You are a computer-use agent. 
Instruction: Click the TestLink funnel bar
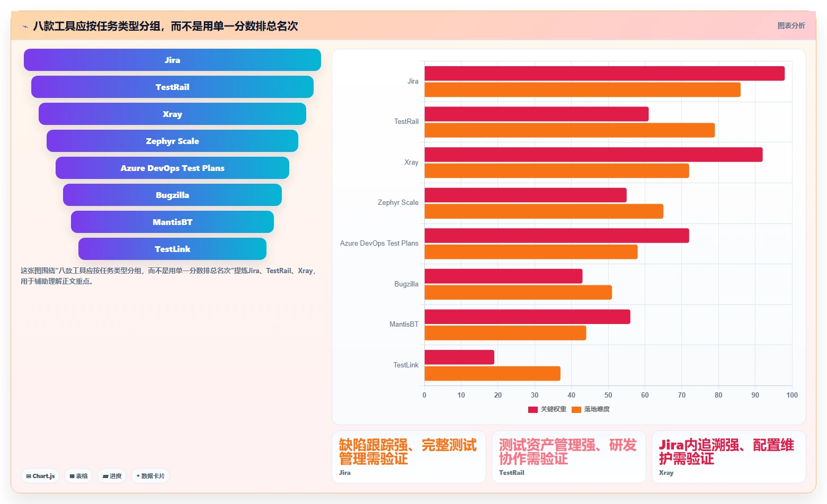pos(172,249)
